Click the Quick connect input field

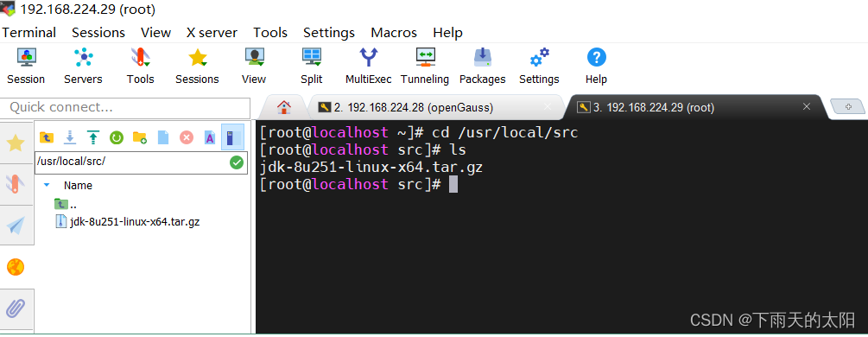click(125, 107)
